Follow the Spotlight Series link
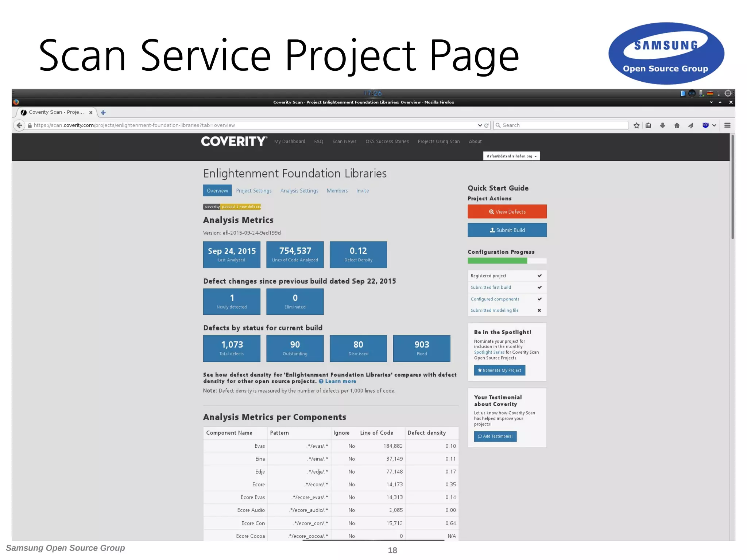The width and height of the screenshot is (747, 560). pyautogui.click(x=489, y=353)
